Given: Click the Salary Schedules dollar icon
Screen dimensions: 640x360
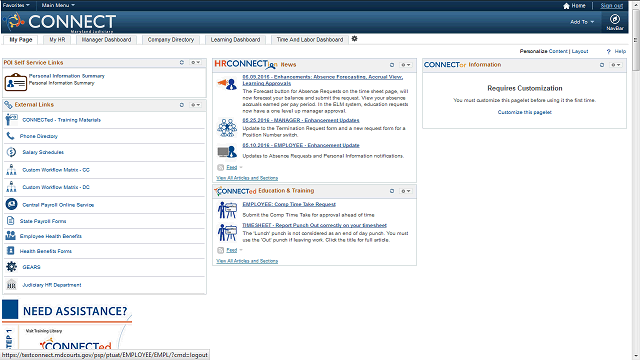Looking at the screenshot, I should (x=11, y=152).
